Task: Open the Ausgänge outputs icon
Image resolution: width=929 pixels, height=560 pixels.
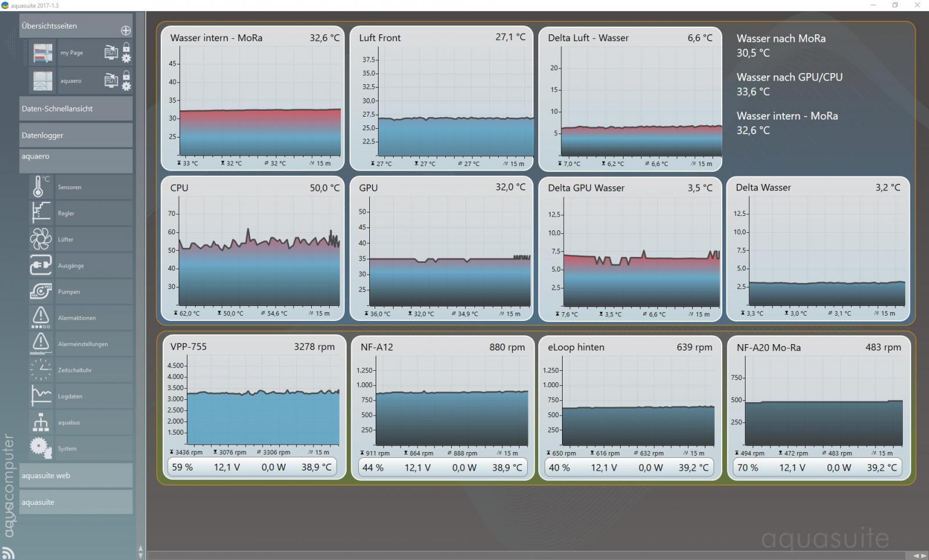Action: (41, 265)
